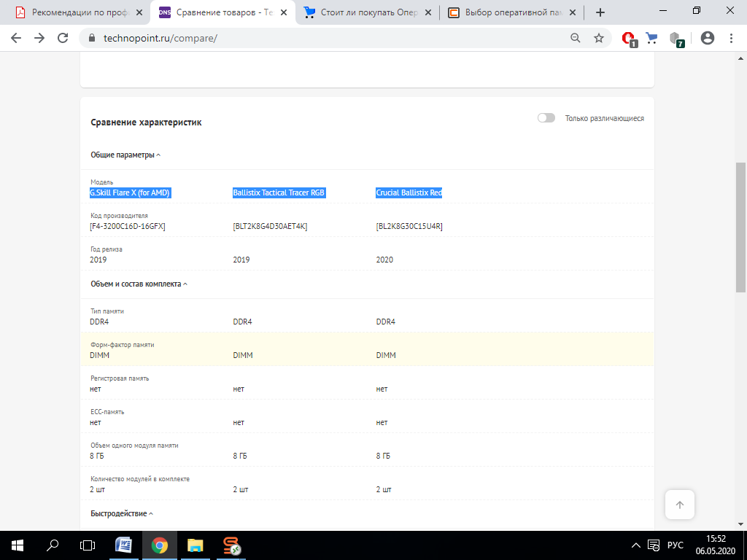The height and width of the screenshot is (560, 747).
Task: Click 'Год релиза' row label
Action: pos(107,249)
